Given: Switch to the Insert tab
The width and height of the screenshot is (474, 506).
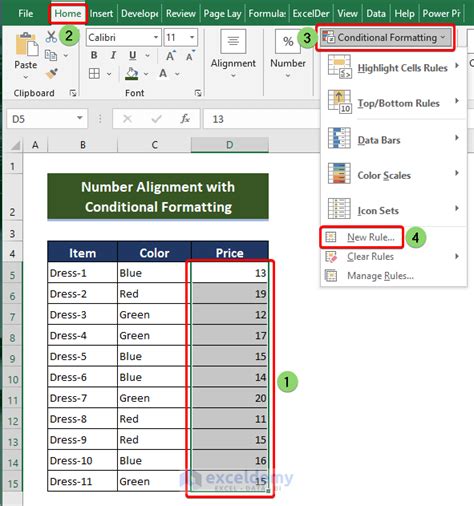Looking at the screenshot, I should [101, 14].
